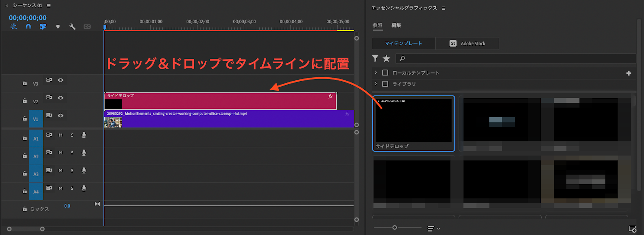The height and width of the screenshot is (235, 644).
Task: Expand ライブラリ chevron
Action: [x=376, y=84]
